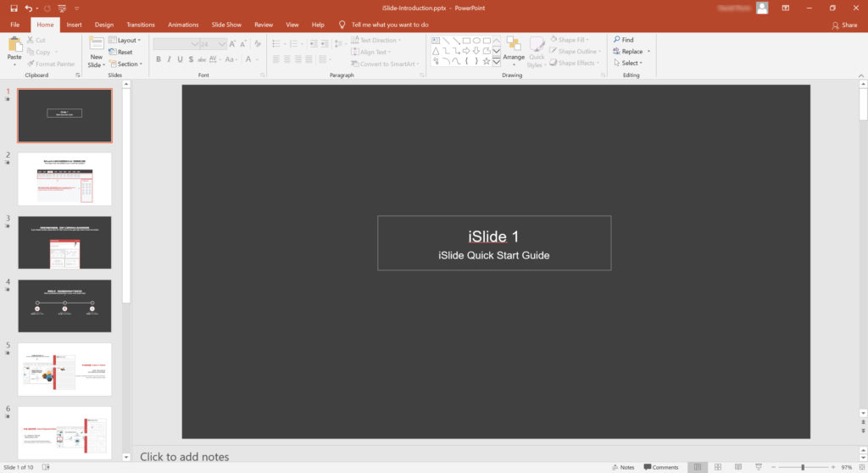Open the Comments pane from status bar

pyautogui.click(x=661, y=467)
